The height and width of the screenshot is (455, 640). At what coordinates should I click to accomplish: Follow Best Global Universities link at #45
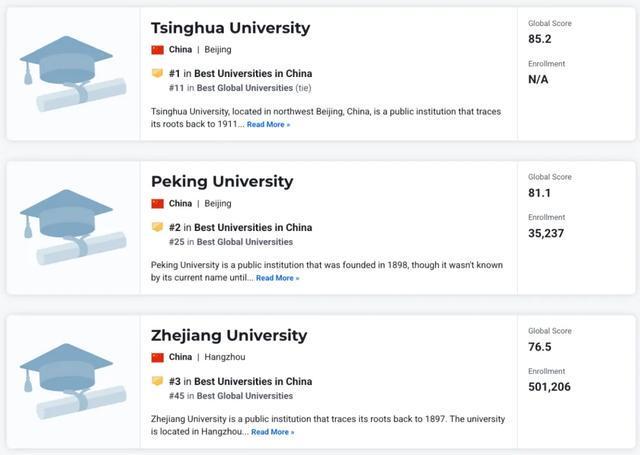click(245, 396)
